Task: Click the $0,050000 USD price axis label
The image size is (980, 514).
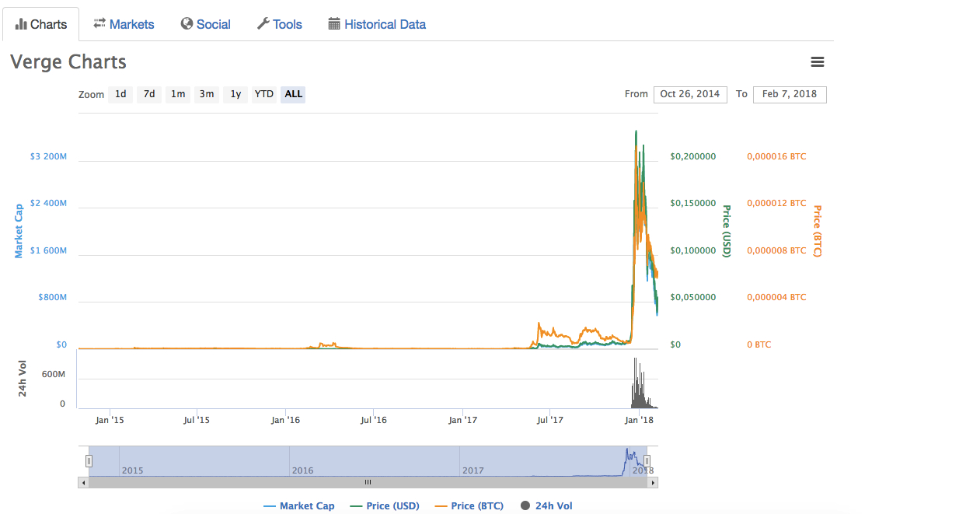Action: click(x=692, y=297)
